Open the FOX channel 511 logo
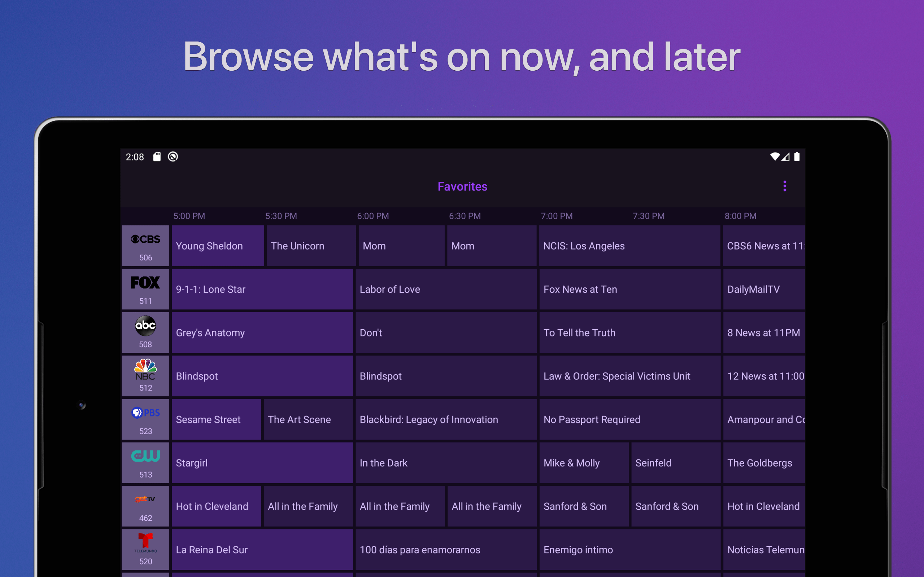The height and width of the screenshot is (577, 924). click(145, 289)
